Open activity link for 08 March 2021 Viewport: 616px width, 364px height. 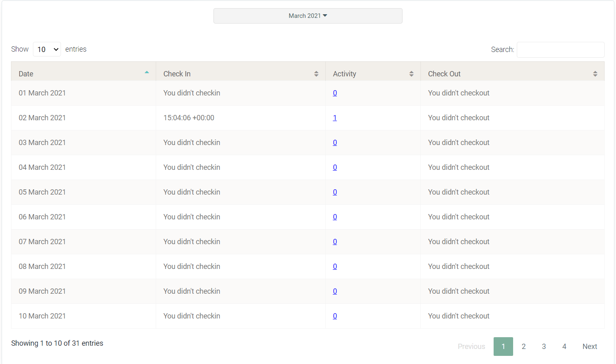(x=335, y=266)
